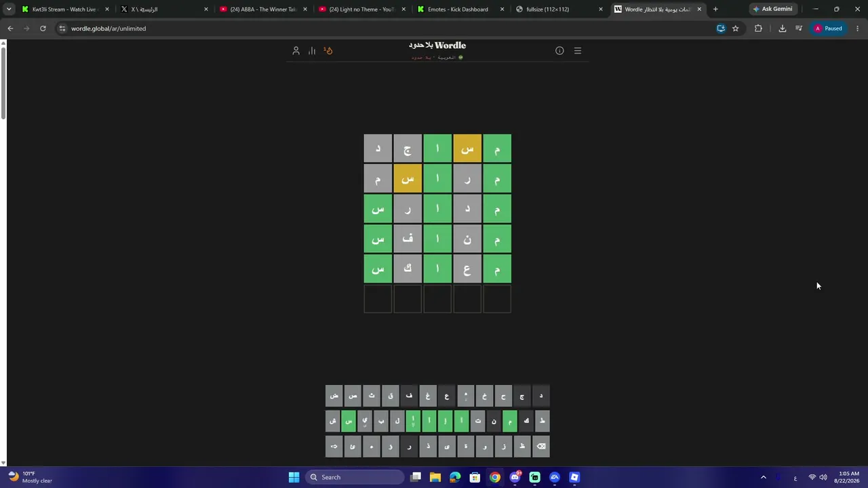Image resolution: width=868 pixels, height=488 pixels.
Task: Go back in the browser
Action: pos(10,28)
